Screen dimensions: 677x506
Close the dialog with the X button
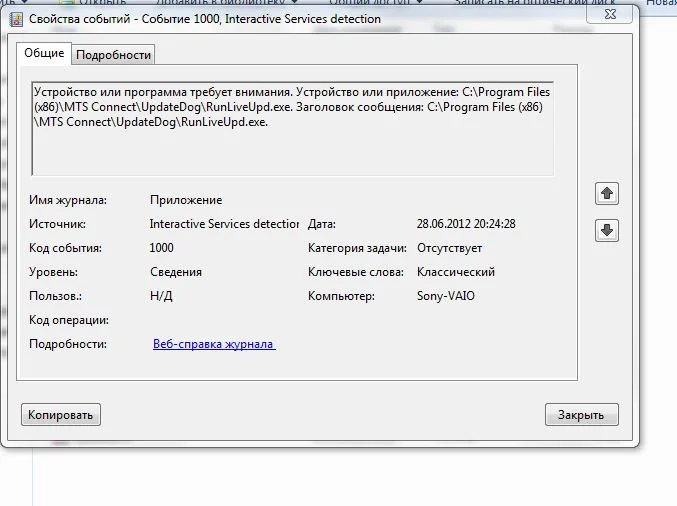point(610,14)
